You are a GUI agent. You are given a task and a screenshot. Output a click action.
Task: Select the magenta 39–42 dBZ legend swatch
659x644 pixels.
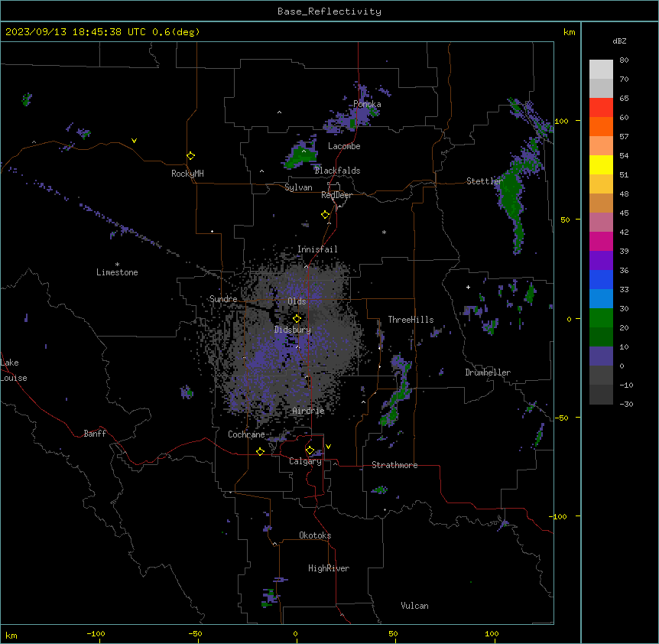(x=601, y=242)
